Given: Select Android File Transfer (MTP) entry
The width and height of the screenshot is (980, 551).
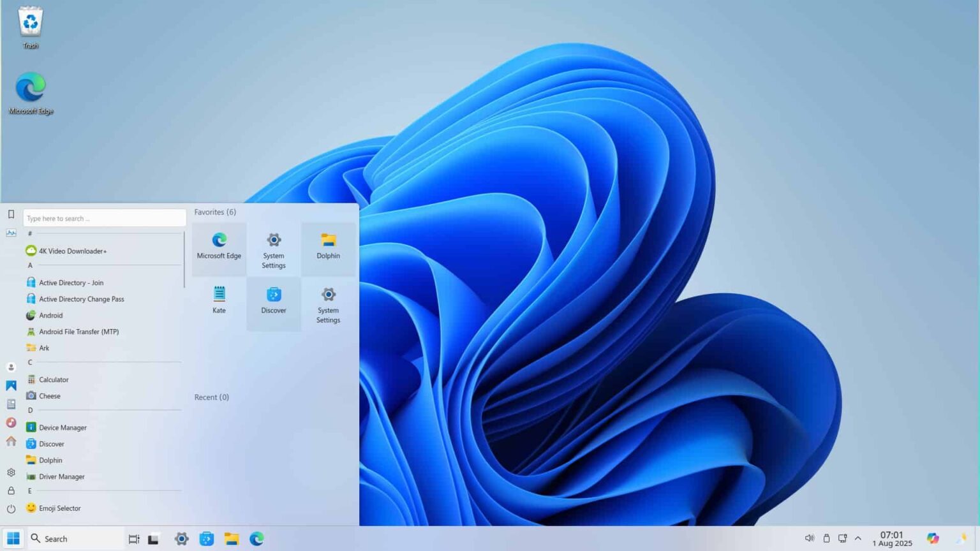Looking at the screenshot, I should tap(80, 332).
